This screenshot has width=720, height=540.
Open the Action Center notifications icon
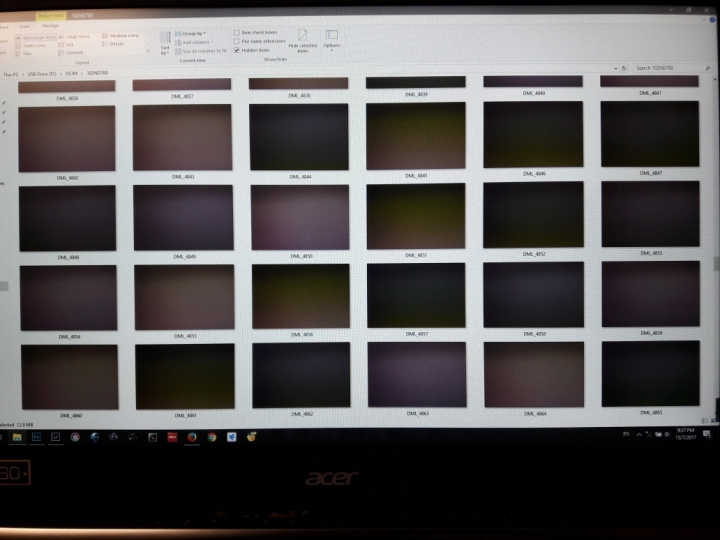point(707,434)
